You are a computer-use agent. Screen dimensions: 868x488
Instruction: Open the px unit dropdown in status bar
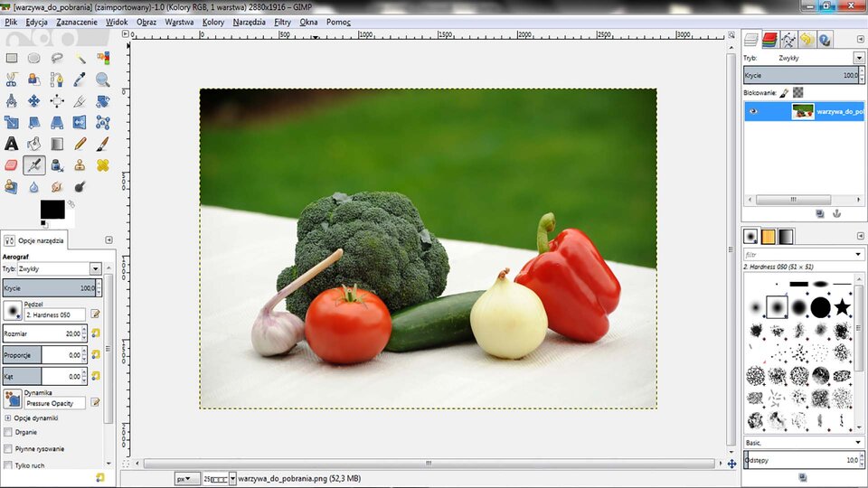186,479
